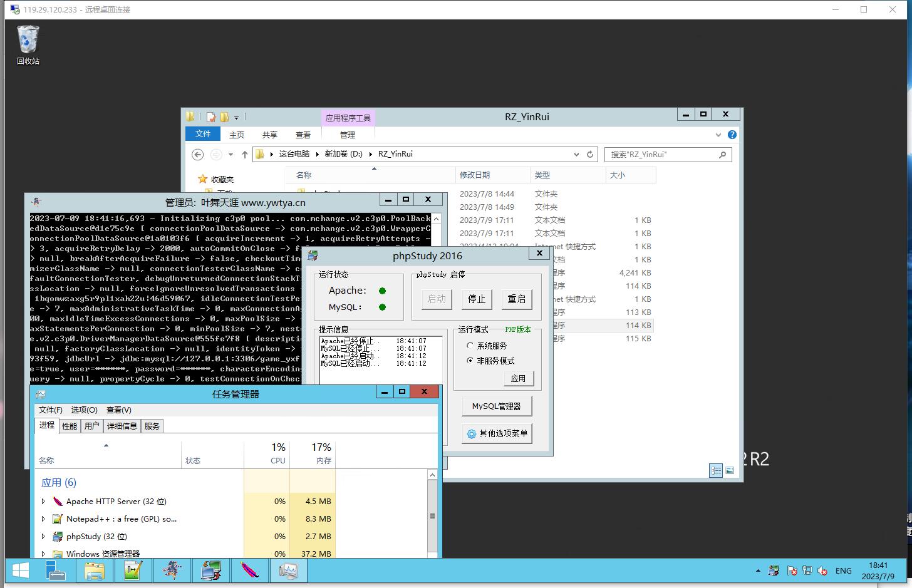
Task: Click the console window scroll-up arrow
Action: tap(436, 219)
